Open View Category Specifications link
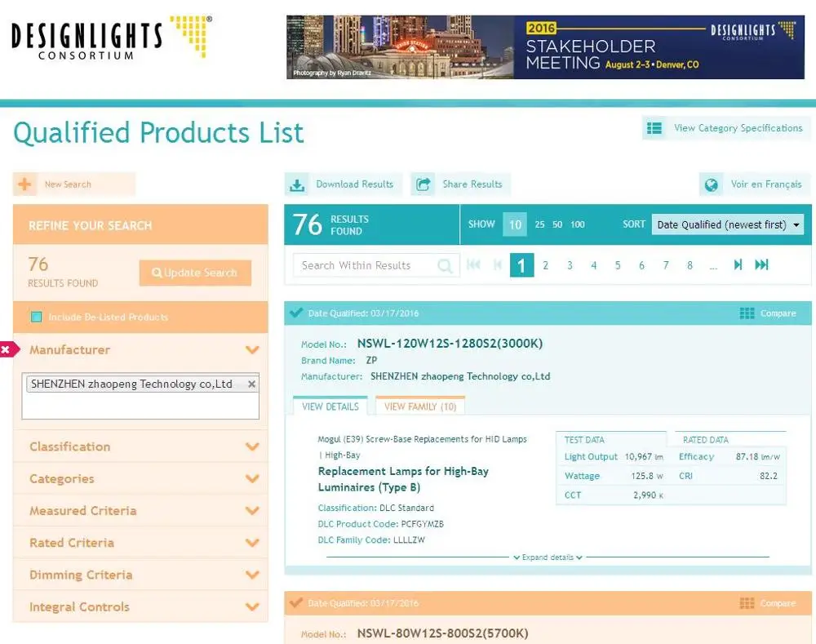The height and width of the screenshot is (644, 816). click(738, 128)
